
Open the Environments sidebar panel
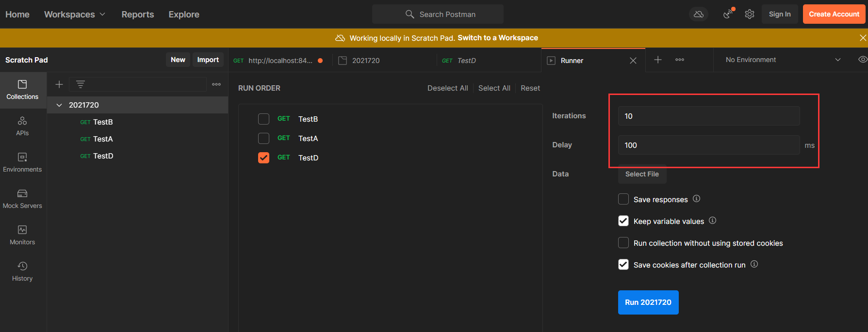click(22, 163)
